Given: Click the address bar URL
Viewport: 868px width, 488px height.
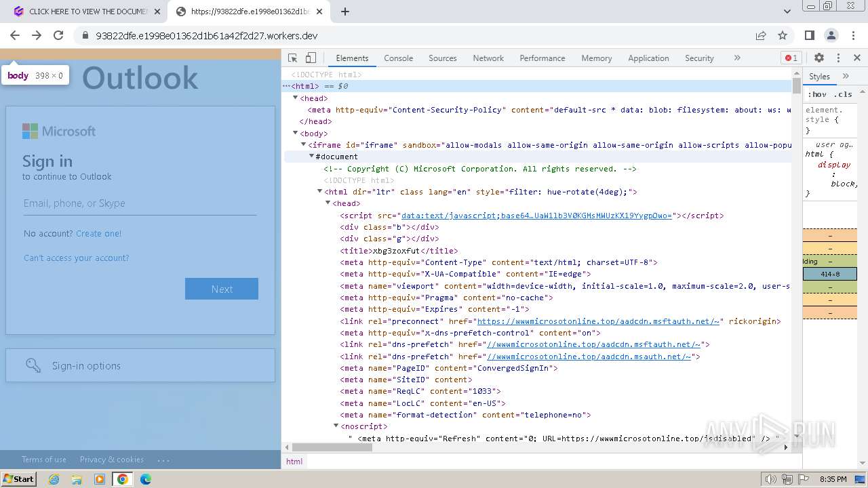Looking at the screenshot, I should (207, 36).
